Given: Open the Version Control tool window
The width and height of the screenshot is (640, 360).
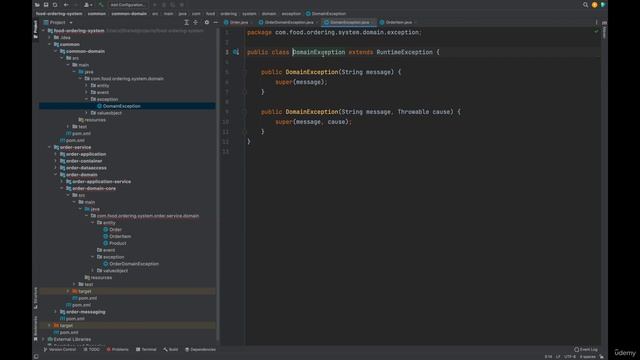Looking at the screenshot, I should click(60, 349).
